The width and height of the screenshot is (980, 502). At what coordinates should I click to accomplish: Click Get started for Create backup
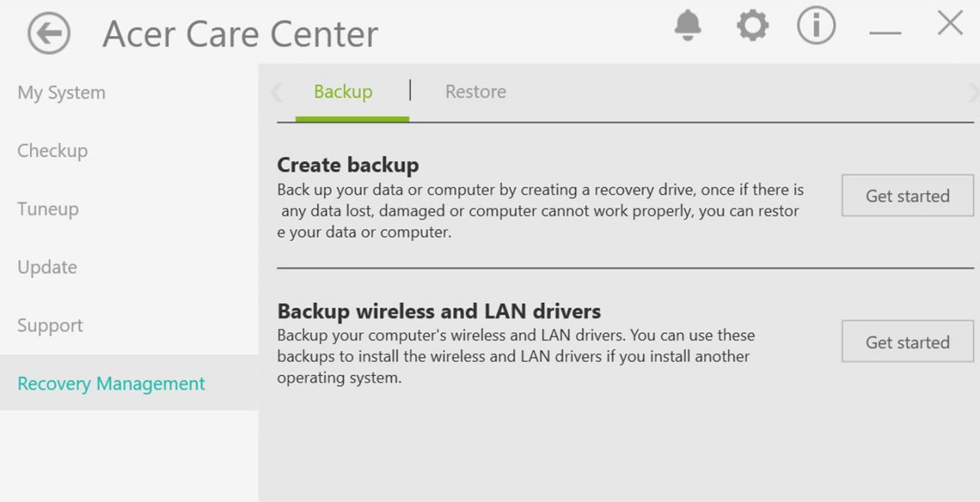pyautogui.click(x=907, y=196)
